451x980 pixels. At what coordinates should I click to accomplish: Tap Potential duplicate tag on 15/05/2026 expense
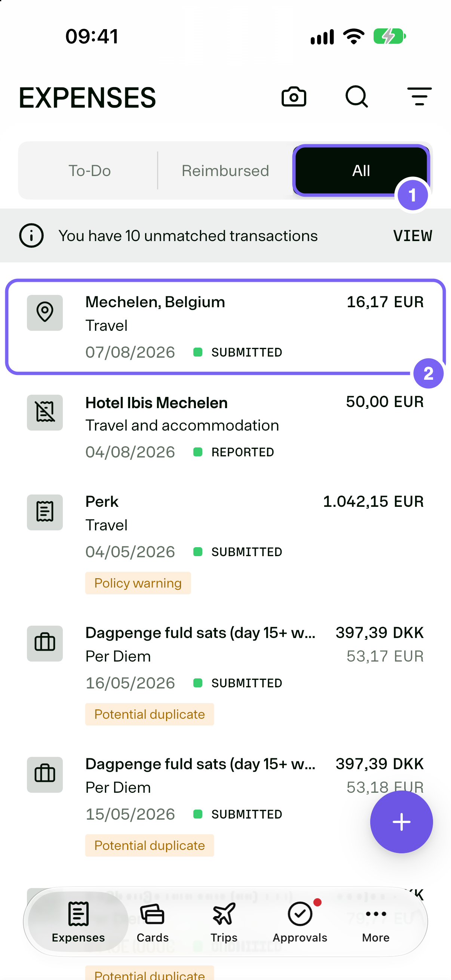click(x=150, y=845)
